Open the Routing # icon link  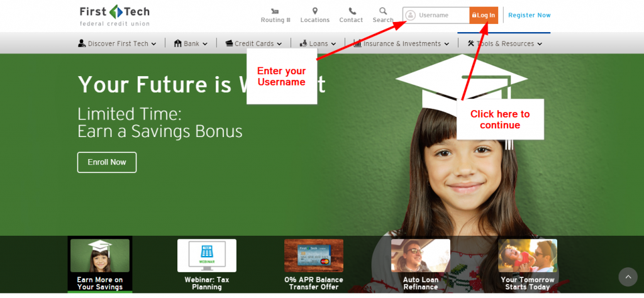[275, 11]
